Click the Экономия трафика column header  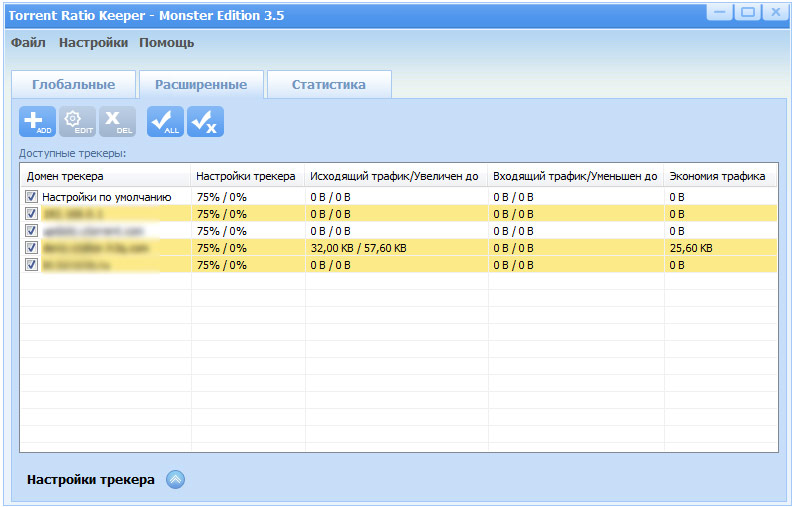point(717,176)
